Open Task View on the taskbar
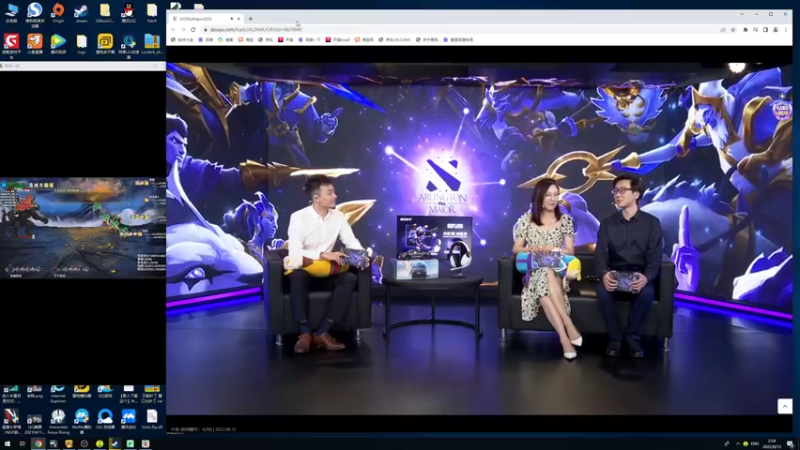Image resolution: width=800 pixels, height=450 pixels. 22,444
